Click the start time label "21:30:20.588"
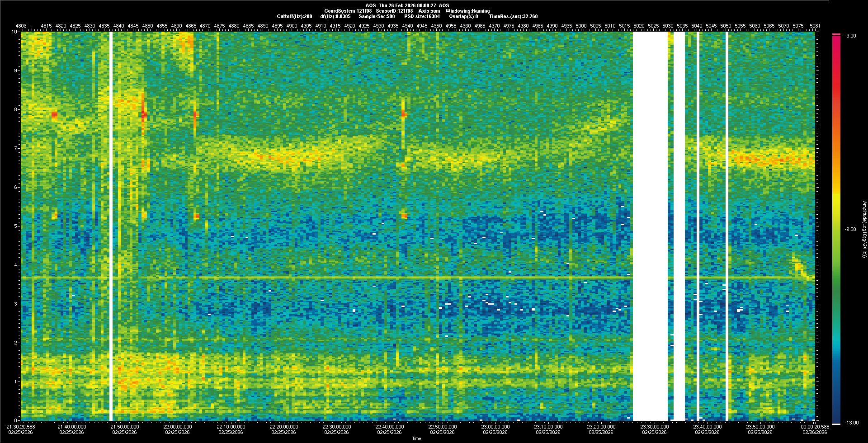 coord(21,426)
